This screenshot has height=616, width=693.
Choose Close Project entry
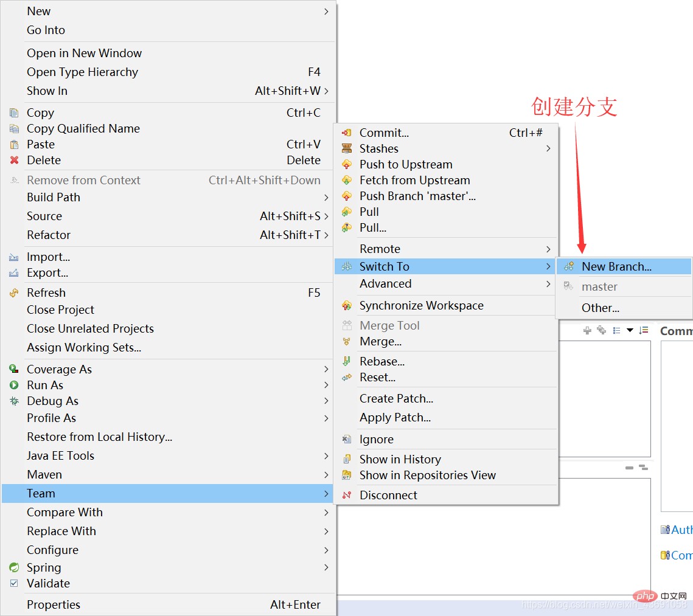(168, 310)
